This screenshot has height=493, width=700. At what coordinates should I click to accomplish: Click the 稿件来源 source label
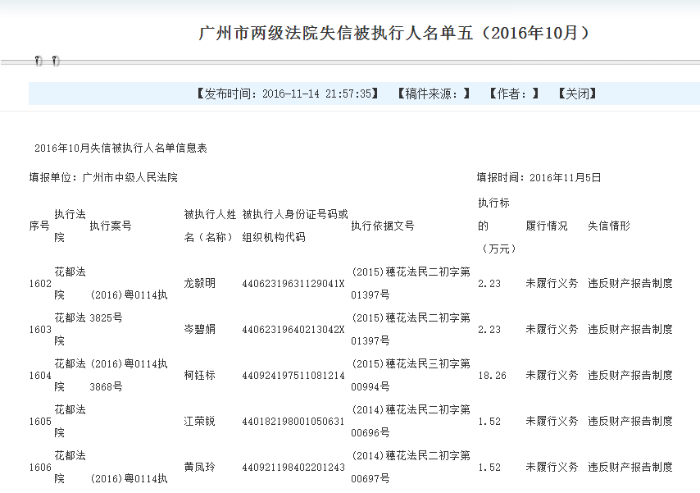click(x=433, y=93)
